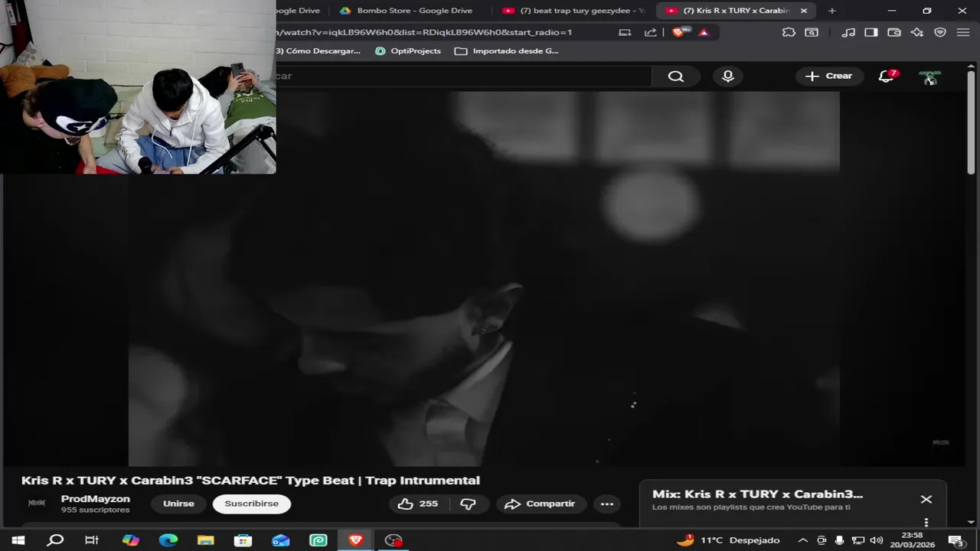The width and height of the screenshot is (980, 551).
Task: Open the Windows notification center icon
Action: [x=956, y=540]
